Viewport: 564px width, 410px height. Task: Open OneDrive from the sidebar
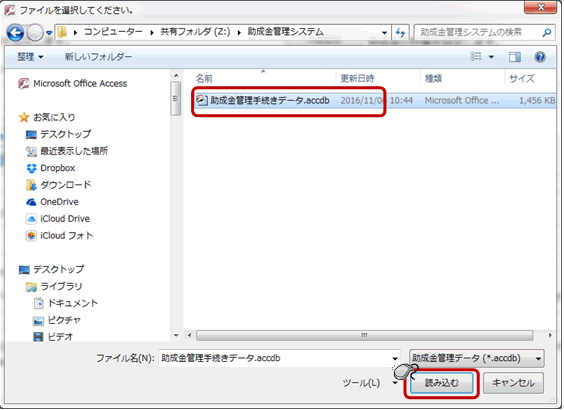(59, 202)
